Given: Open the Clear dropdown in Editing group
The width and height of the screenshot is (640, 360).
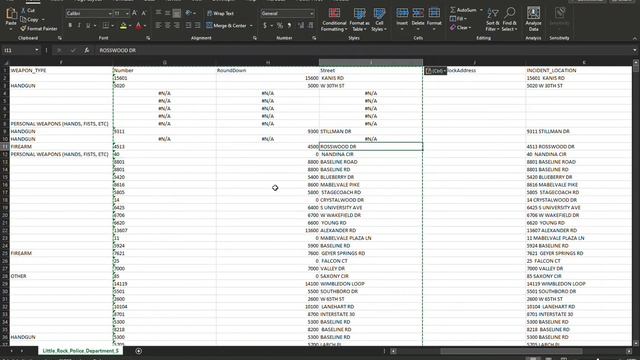Looking at the screenshot, I should tap(460, 28).
